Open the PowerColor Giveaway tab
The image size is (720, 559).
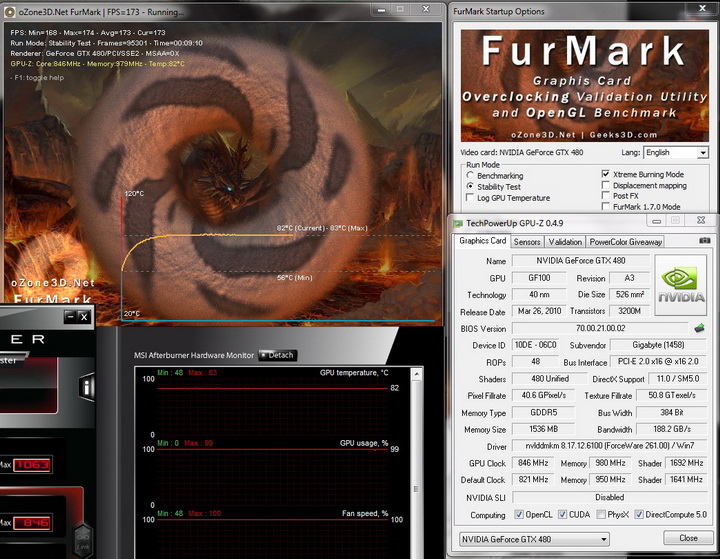click(x=625, y=242)
